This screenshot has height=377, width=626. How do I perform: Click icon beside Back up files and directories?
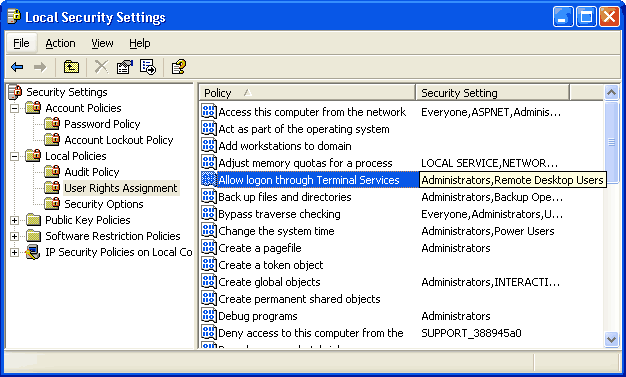209,196
